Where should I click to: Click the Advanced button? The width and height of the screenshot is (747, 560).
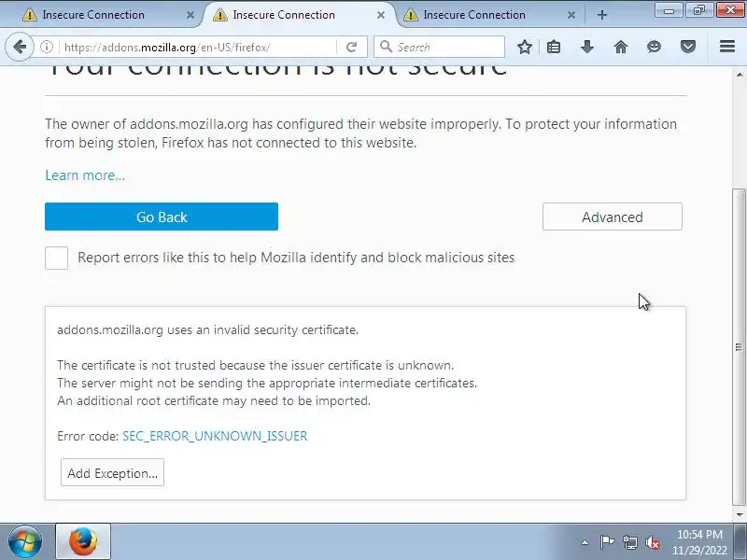click(613, 217)
